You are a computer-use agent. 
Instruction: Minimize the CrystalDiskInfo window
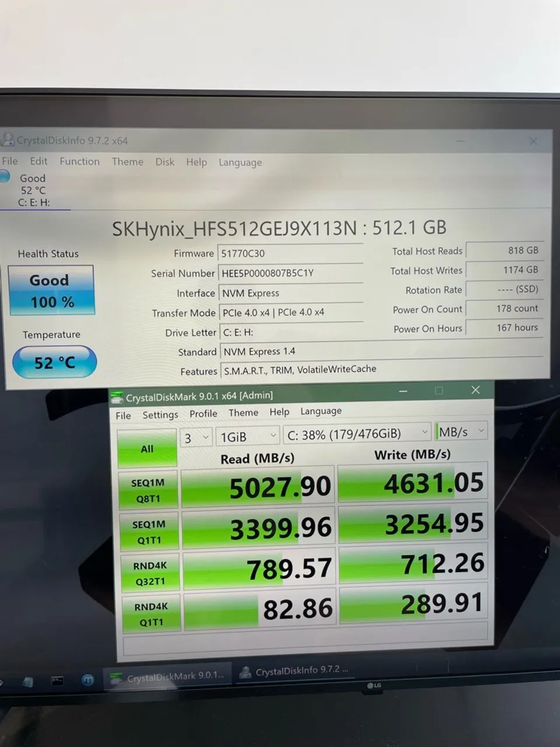[x=461, y=141]
